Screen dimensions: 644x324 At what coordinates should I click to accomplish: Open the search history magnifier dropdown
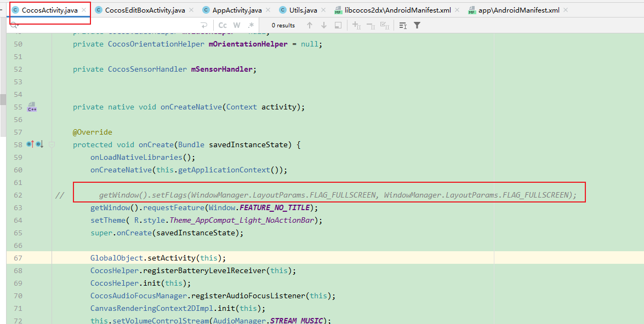tap(14, 25)
